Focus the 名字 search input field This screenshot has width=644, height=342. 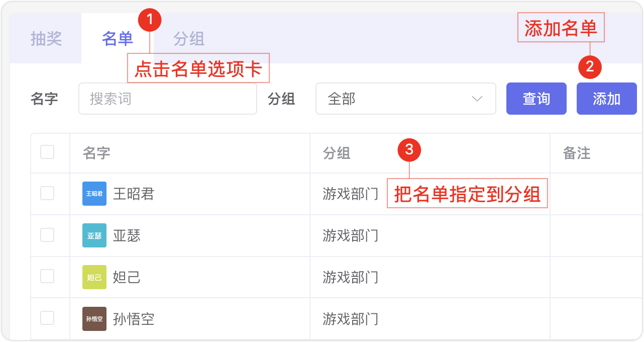coord(168,99)
